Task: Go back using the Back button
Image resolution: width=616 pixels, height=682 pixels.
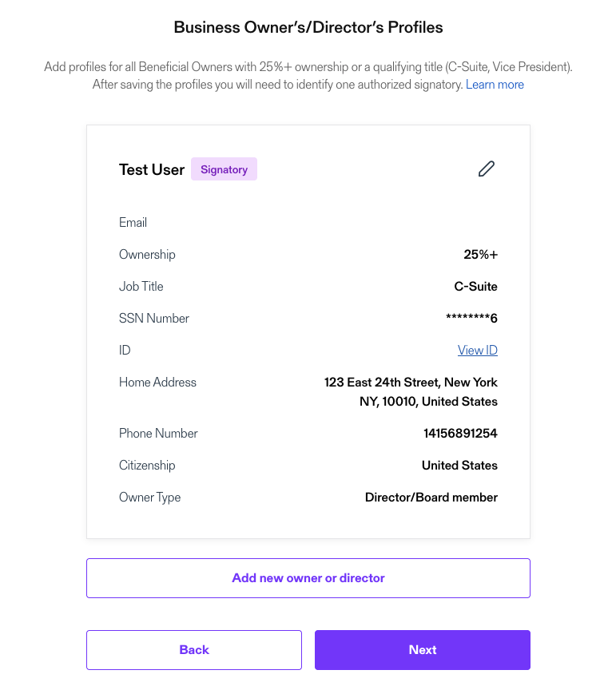Action: [193, 649]
